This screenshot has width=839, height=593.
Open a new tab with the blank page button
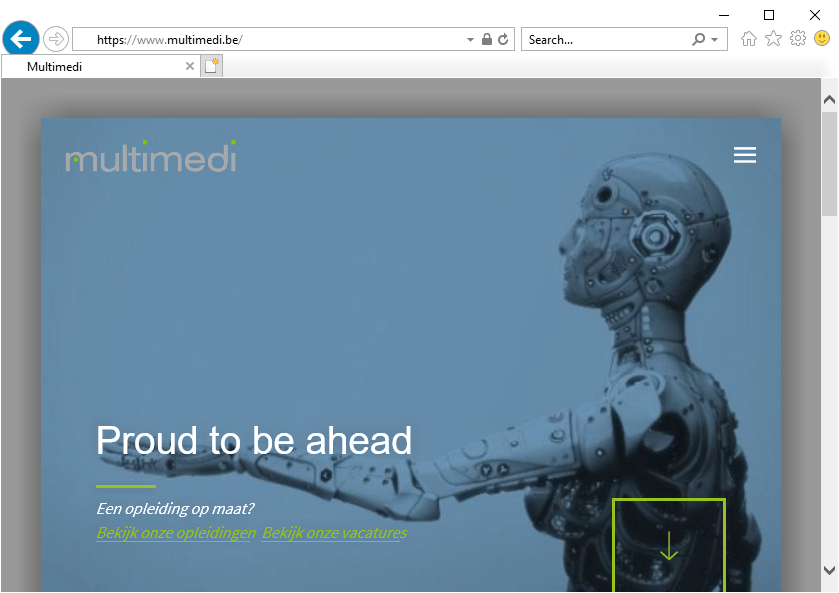(x=211, y=66)
